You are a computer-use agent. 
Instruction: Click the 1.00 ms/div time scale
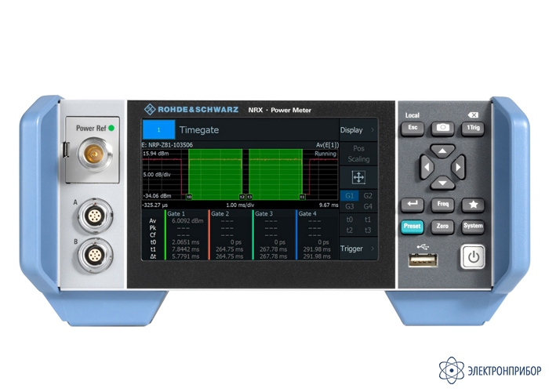[x=240, y=205]
